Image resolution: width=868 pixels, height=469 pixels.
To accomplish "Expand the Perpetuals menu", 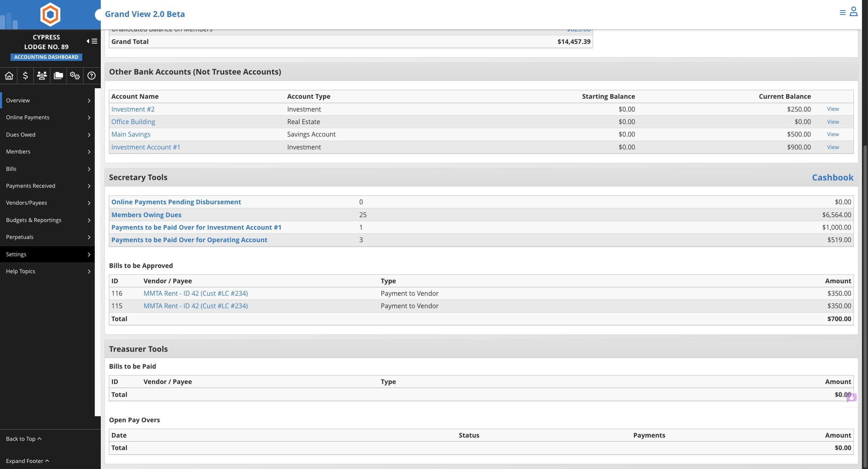I will point(48,237).
